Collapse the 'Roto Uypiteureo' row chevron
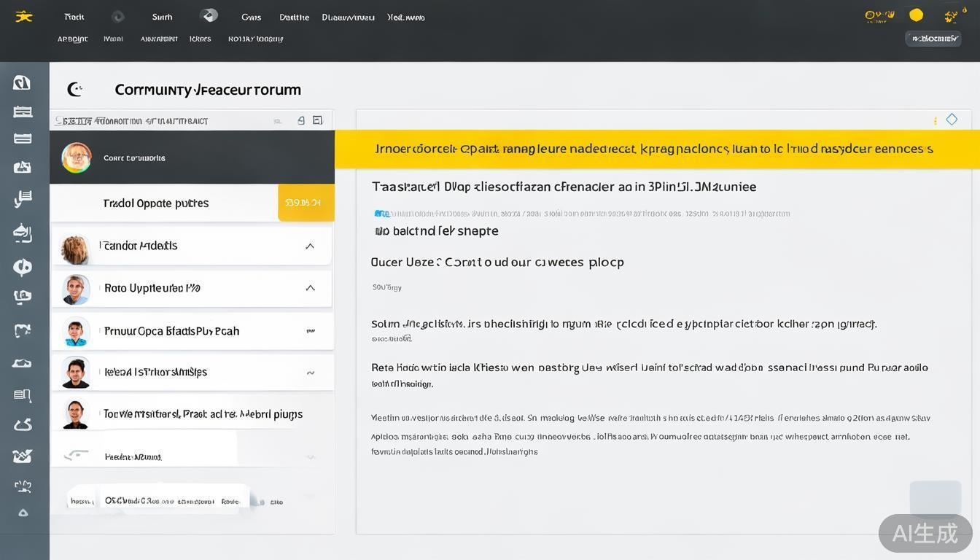This screenshot has height=560, width=980. coord(310,288)
